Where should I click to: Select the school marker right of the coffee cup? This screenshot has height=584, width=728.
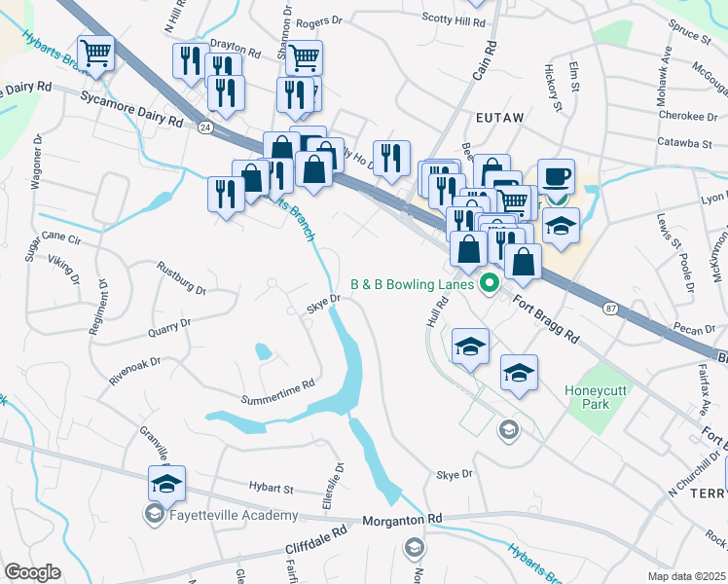(x=561, y=226)
